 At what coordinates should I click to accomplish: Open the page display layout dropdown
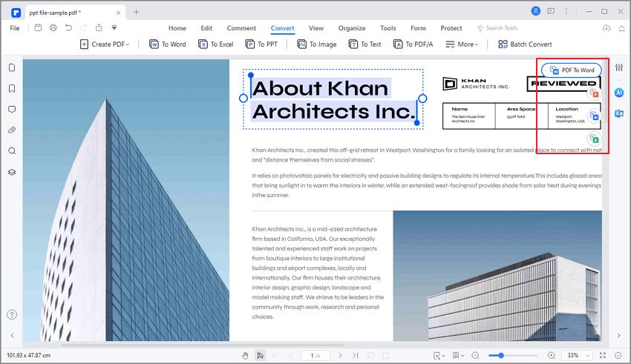click(458, 356)
